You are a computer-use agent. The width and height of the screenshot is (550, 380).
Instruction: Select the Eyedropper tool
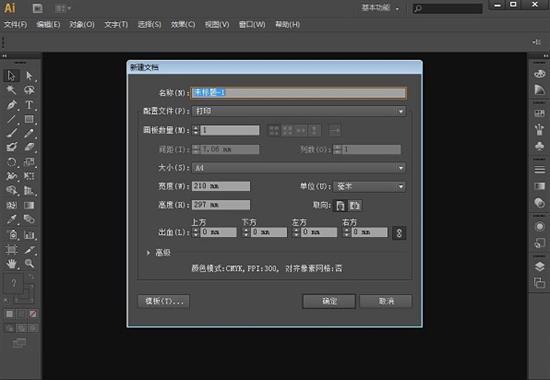11,219
